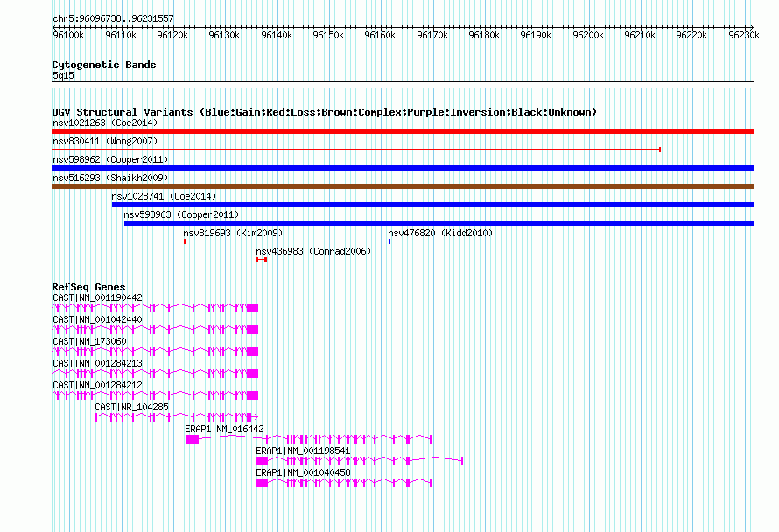Click the nsv1021263 (Coe2014) label
This screenshot has height=532, width=779.
click(105, 122)
